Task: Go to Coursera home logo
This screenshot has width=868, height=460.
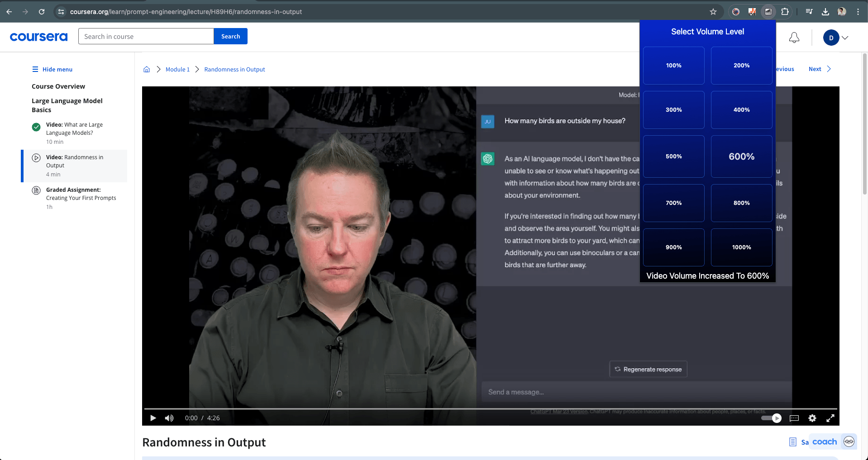Action: pyautogui.click(x=38, y=37)
